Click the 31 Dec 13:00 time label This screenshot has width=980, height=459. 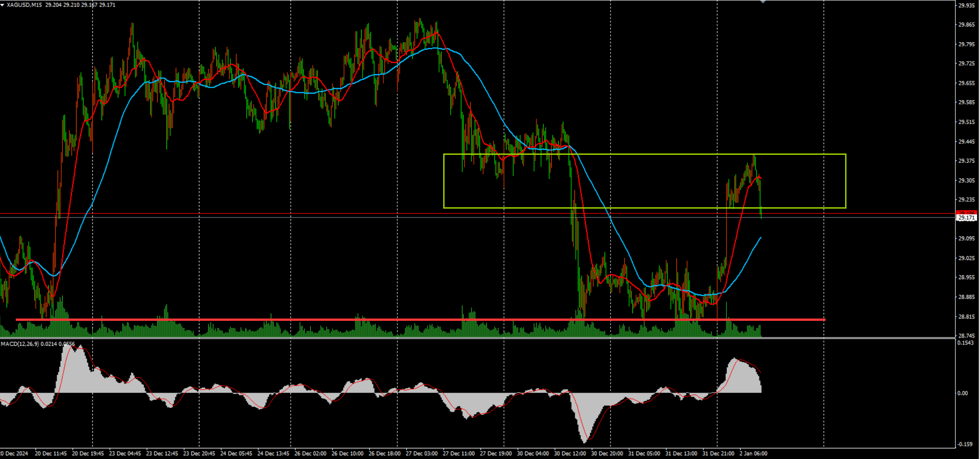[x=681, y=453]
